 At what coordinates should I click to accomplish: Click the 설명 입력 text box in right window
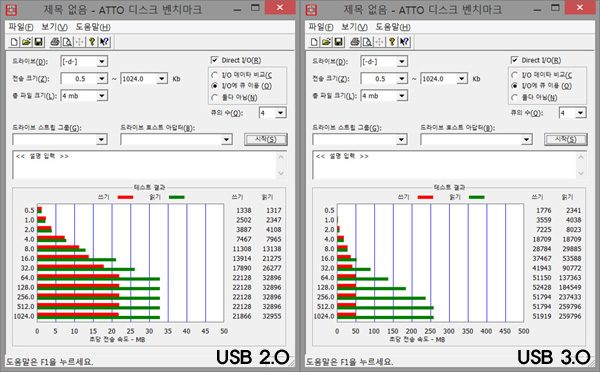pos(449,165)
